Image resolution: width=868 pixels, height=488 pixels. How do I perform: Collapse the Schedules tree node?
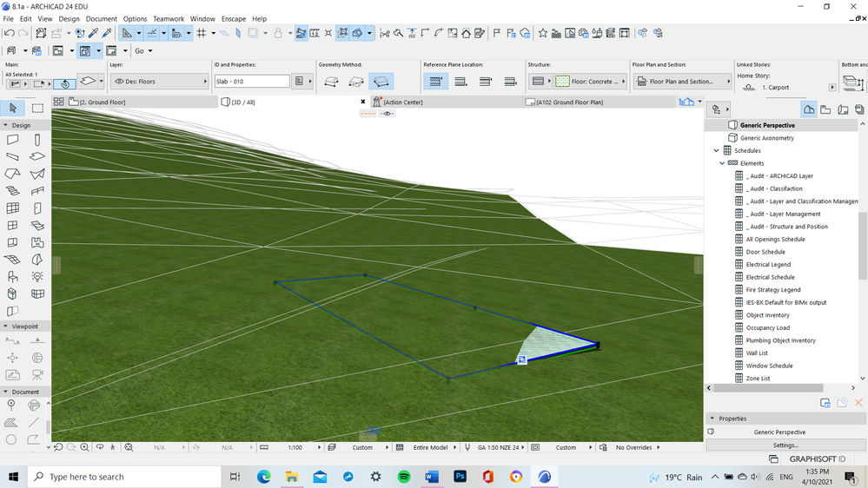(x=716, y=151)
